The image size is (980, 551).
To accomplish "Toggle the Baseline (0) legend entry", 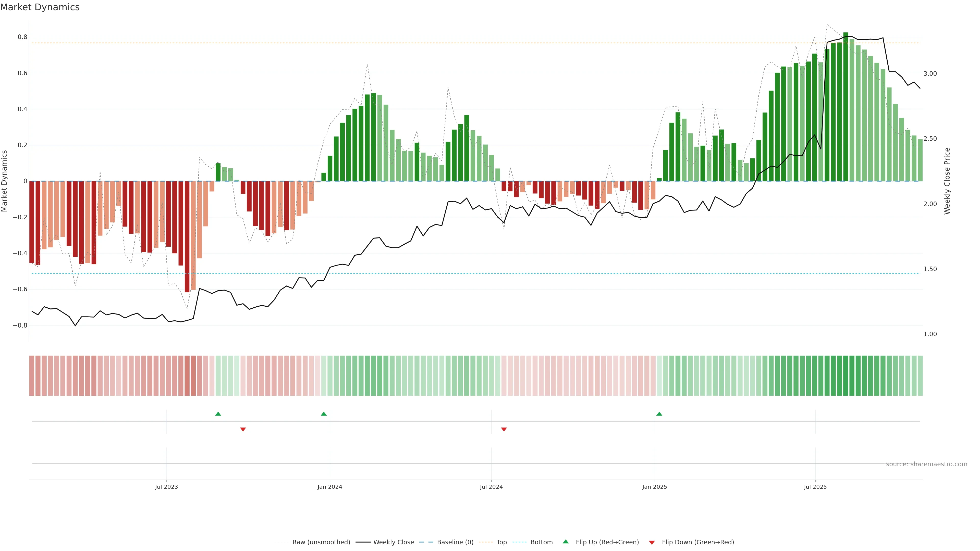I will [x=455, y=542].
